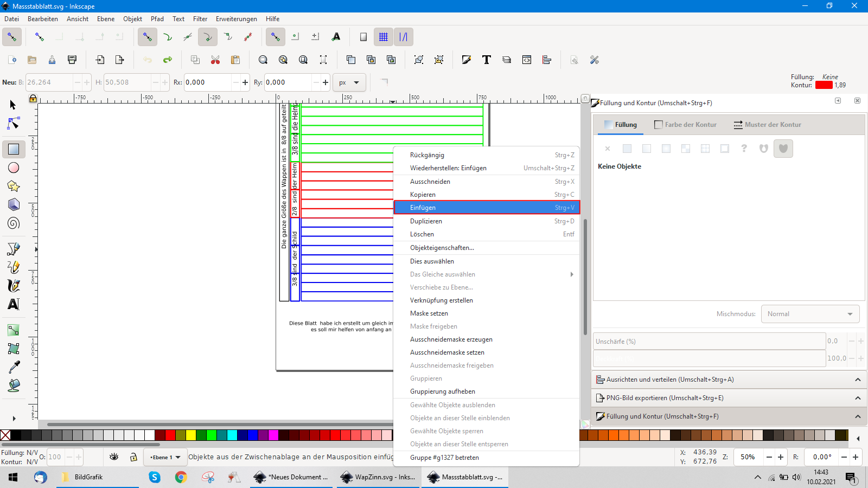Open the Mischmodus Normal dropdown
This screenshot has height=488, width=868.
coord(810,314)
